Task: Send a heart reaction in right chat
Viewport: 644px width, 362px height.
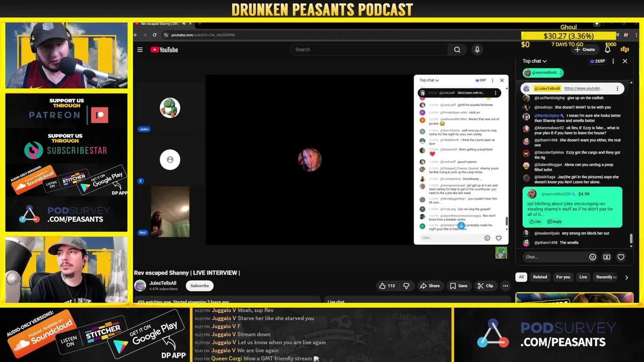Action: click(621, 257)
